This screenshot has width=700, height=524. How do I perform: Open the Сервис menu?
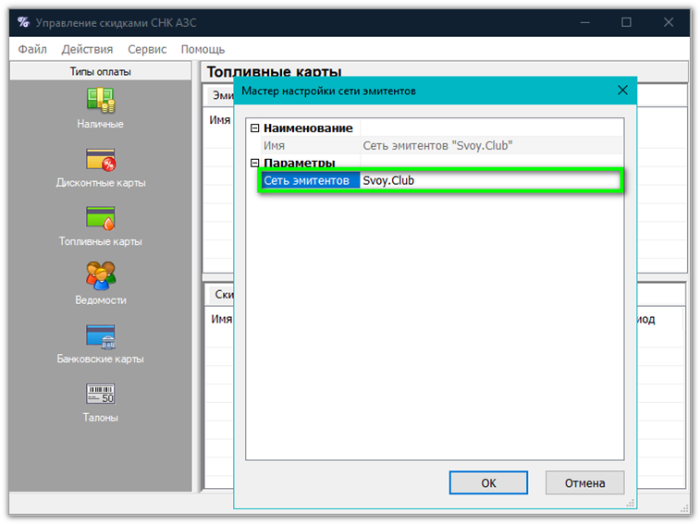point(147,49)
